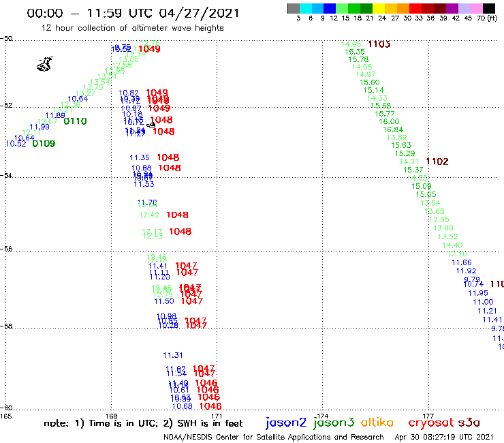The height and width of the screenshot is (443, 504).
Task: Click the 12.42 wave height value
Action: point(149,215)
